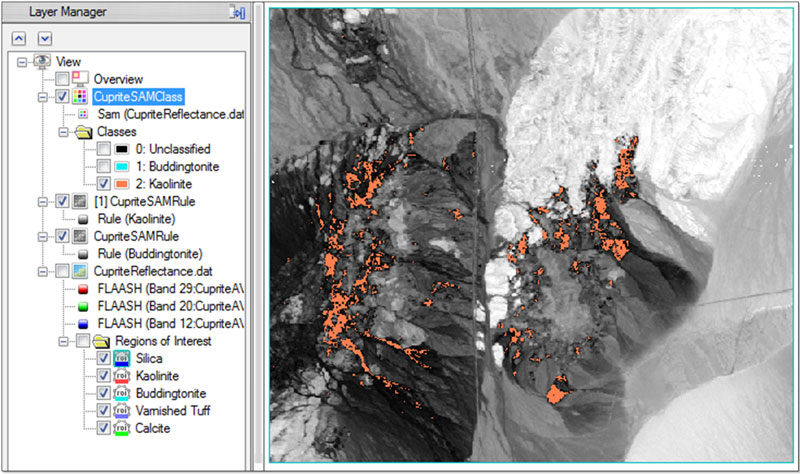This screenshot has height=475, width=800.
Task: Click the CupriteReflectance.dat raster icon
Action: 81,270
